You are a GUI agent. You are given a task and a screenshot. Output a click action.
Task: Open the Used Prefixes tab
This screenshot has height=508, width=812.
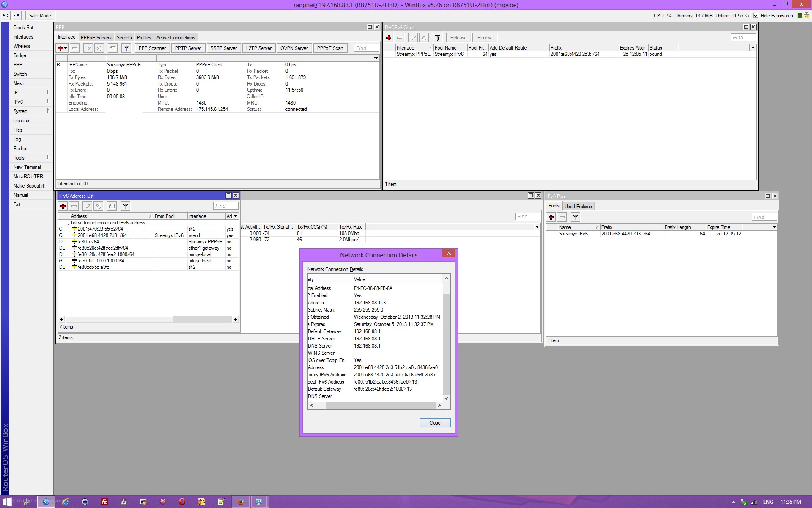tap(578, 207)
